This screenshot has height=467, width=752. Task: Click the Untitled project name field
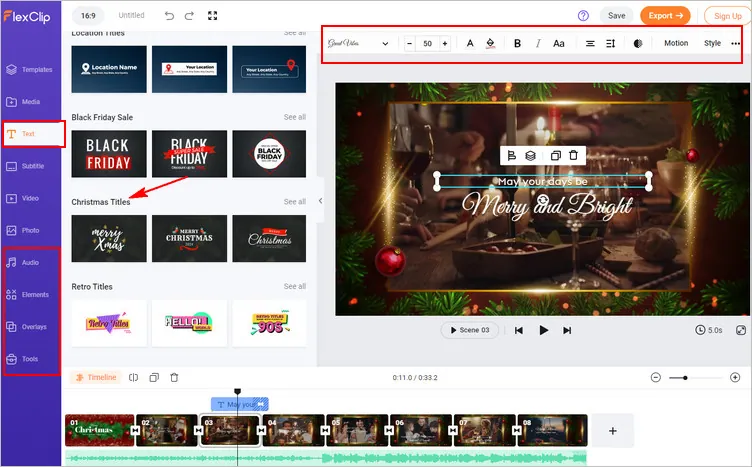click(131, 15)
